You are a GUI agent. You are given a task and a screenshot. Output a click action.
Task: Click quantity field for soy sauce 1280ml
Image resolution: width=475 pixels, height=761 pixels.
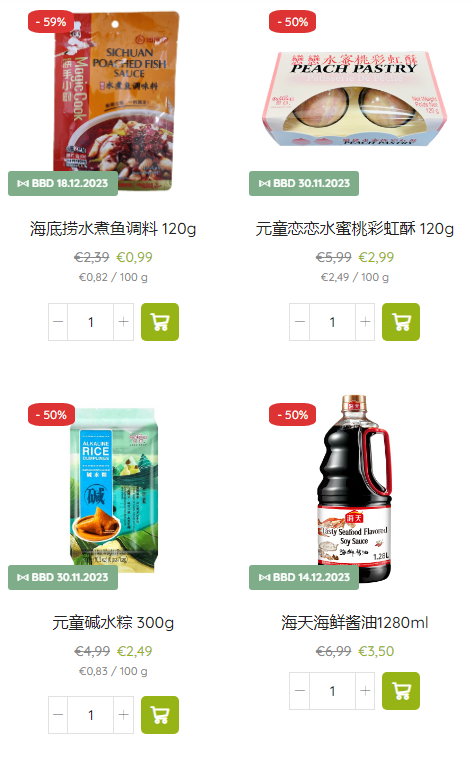pyautogui.click(x=332, y=691)
